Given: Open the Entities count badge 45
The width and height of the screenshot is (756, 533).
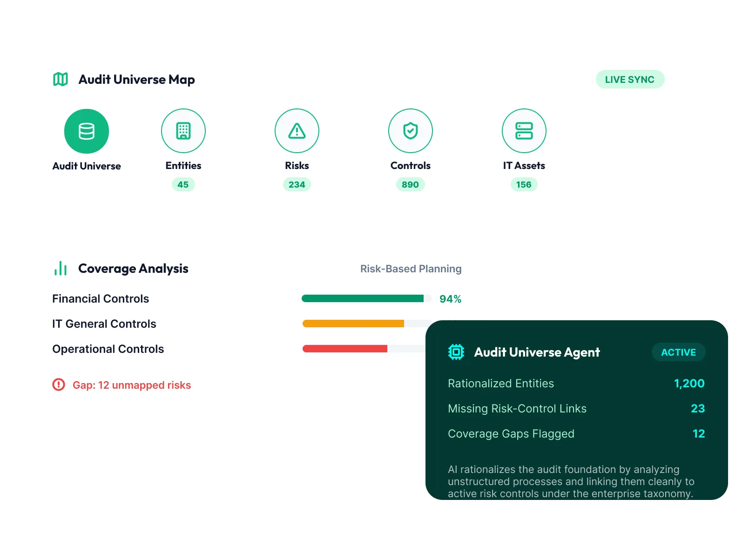Looking at the screenshot, I should 183,185.
